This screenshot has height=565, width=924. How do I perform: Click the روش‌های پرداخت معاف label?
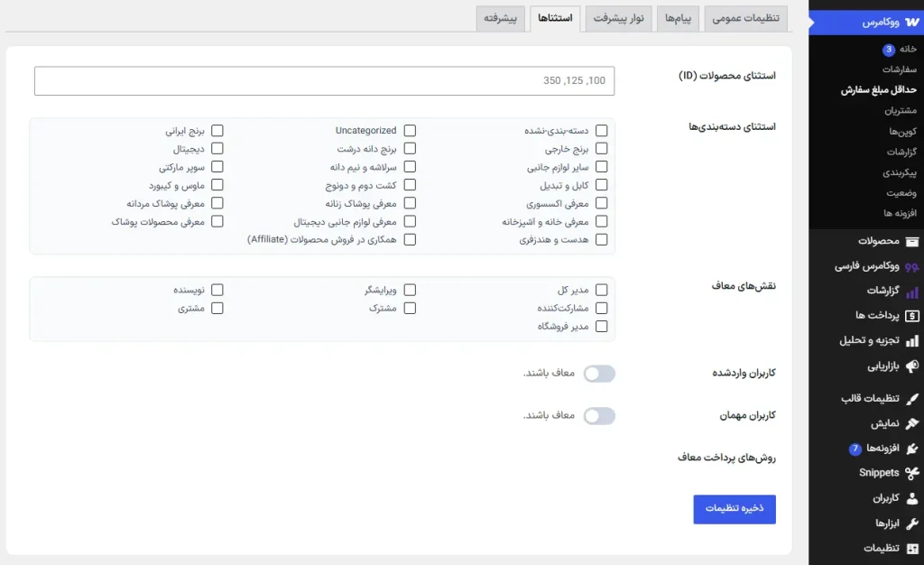(726, 458)
